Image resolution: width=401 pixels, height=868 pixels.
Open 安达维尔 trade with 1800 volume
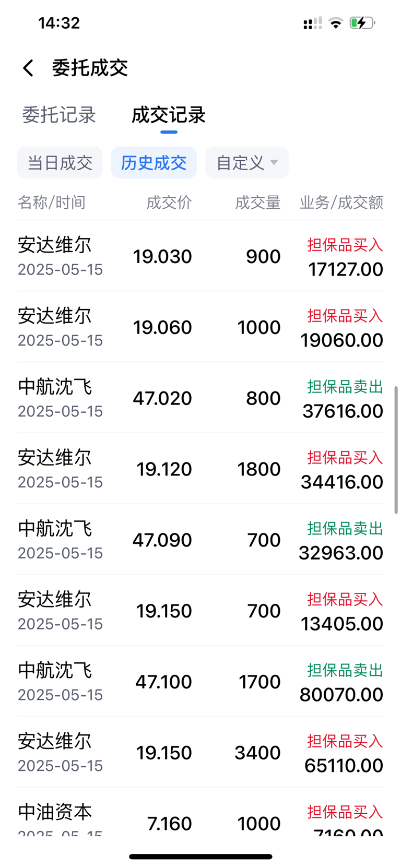point(200,469)
